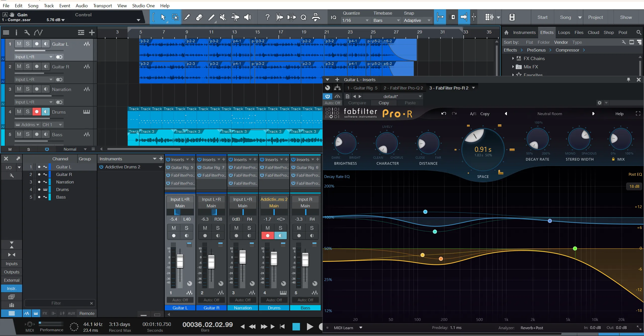Toggle FabFilter Pro-R power bypass button
This screenshot has width=644, height=336.
(x=328, y=96)
